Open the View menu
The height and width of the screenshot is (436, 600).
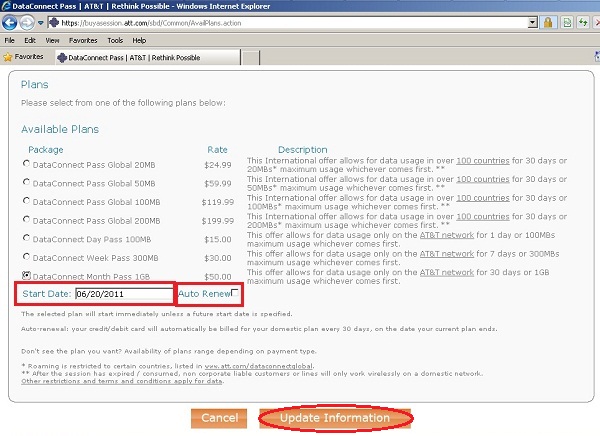pyautogui.click(x=52, y=40)
